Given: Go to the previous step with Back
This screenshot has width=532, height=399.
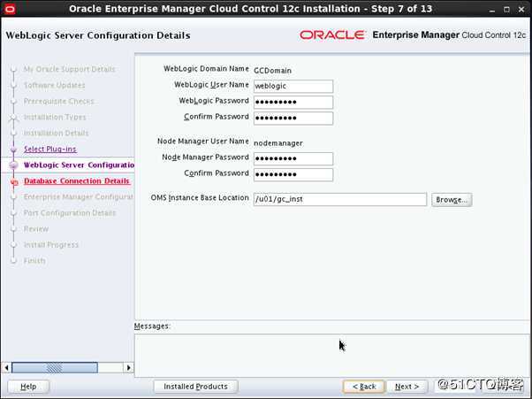Looking at the screenshot, I should (364, 387).
